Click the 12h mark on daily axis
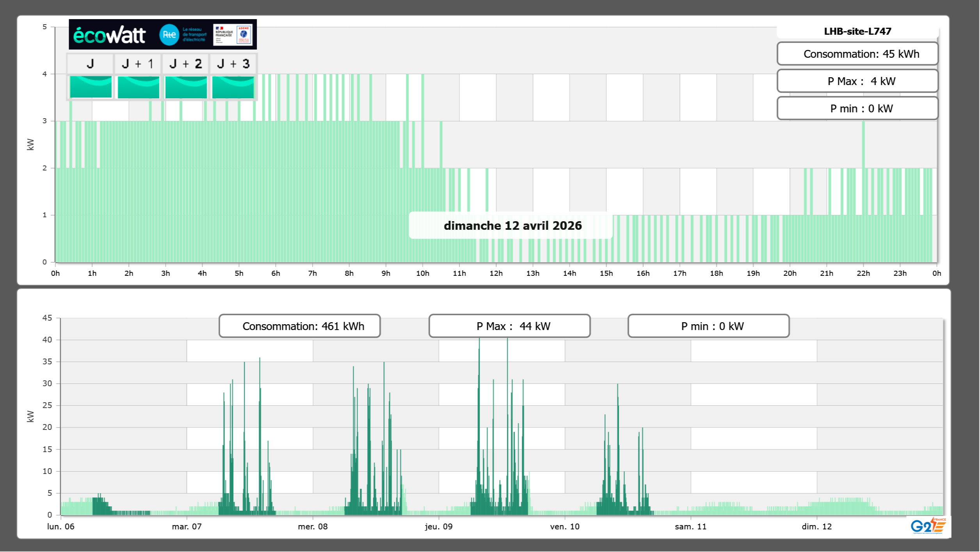The height and width of the screenshot is (552, 980). [496, 273]
